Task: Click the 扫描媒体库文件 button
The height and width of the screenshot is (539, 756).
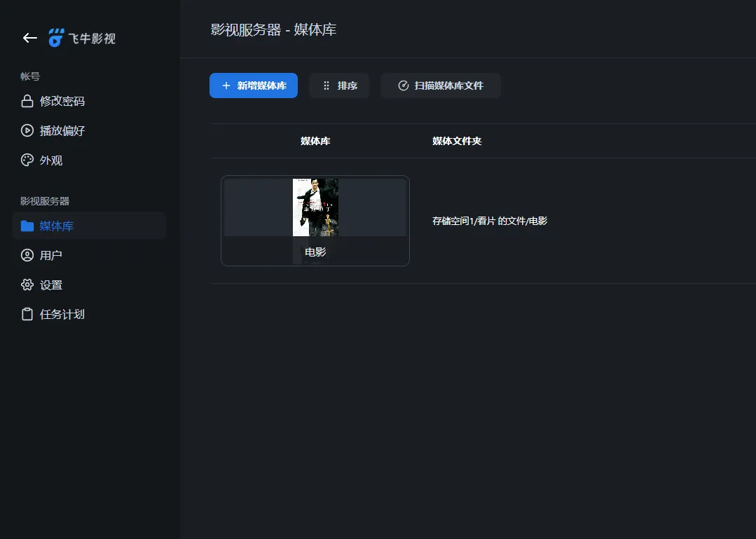Action: click(x=441, y=86)
